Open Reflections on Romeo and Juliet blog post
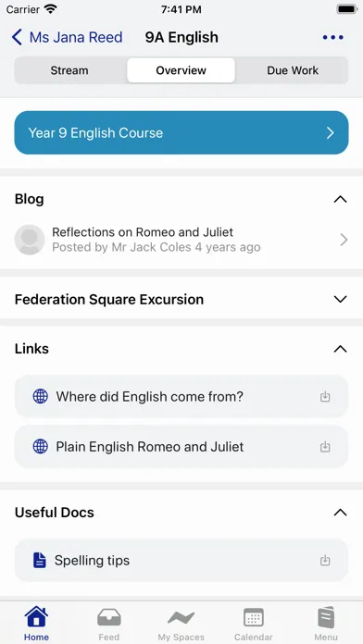Viewport: 363px width, 644px height. click(181, 240)
